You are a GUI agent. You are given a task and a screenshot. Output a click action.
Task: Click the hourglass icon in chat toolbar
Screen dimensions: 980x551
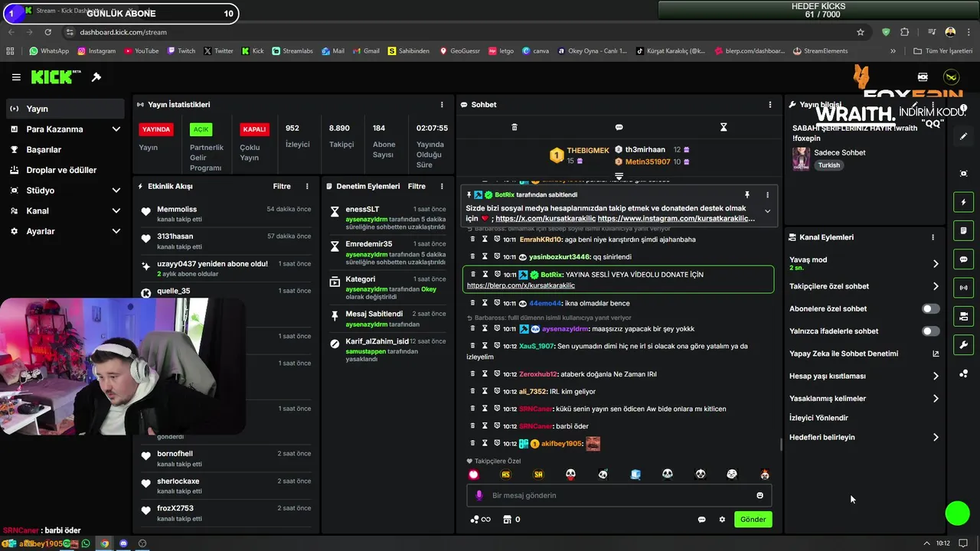pyautogui.click(x=724, y=127)
